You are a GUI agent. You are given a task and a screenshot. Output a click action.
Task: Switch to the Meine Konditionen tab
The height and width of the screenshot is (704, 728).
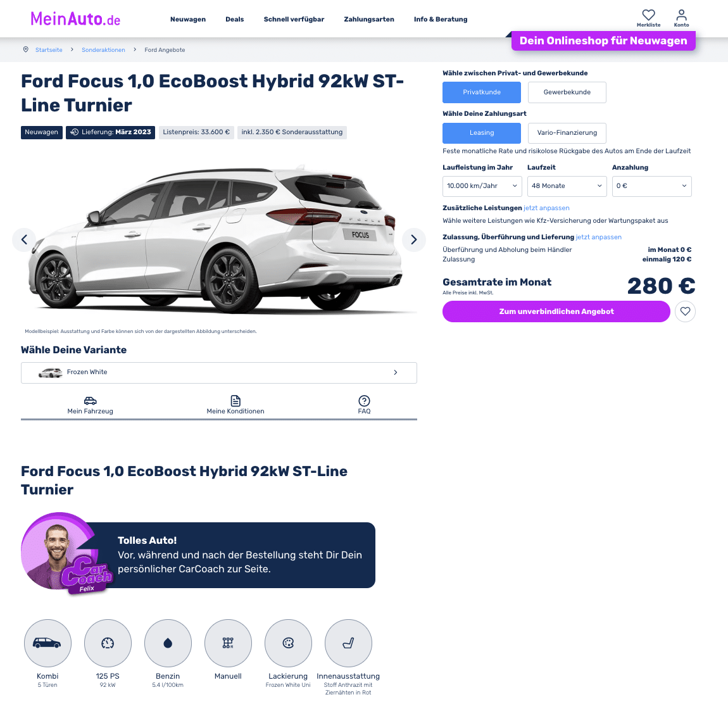tap(235, 405)
